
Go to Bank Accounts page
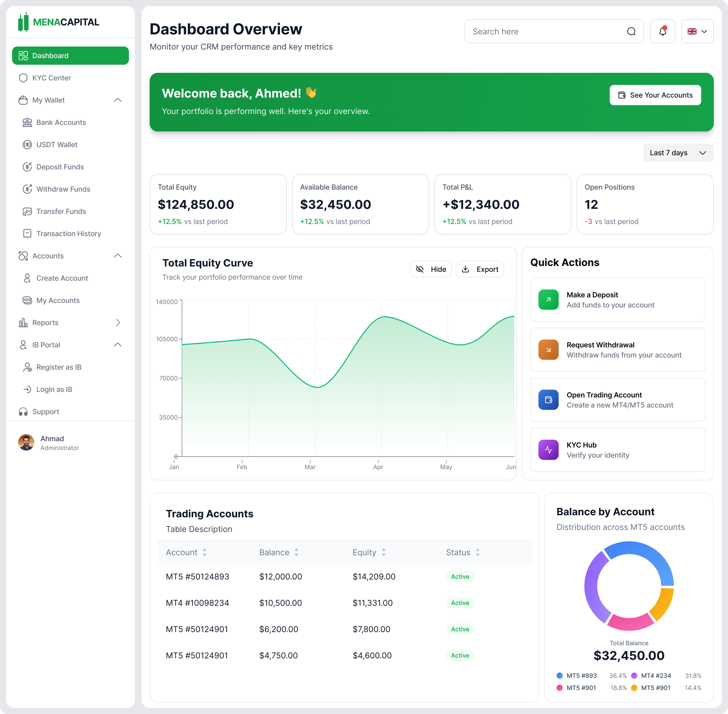click(x=71, y=122)
